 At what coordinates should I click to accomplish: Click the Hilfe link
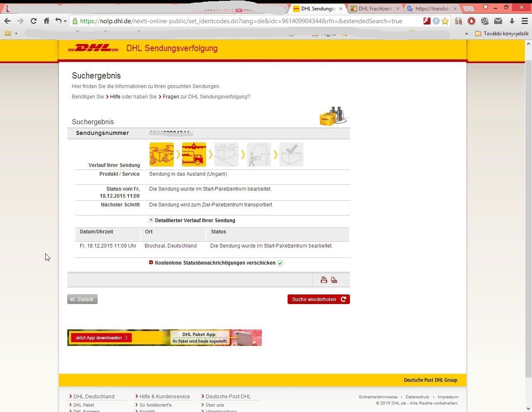[x=115, y=97]
